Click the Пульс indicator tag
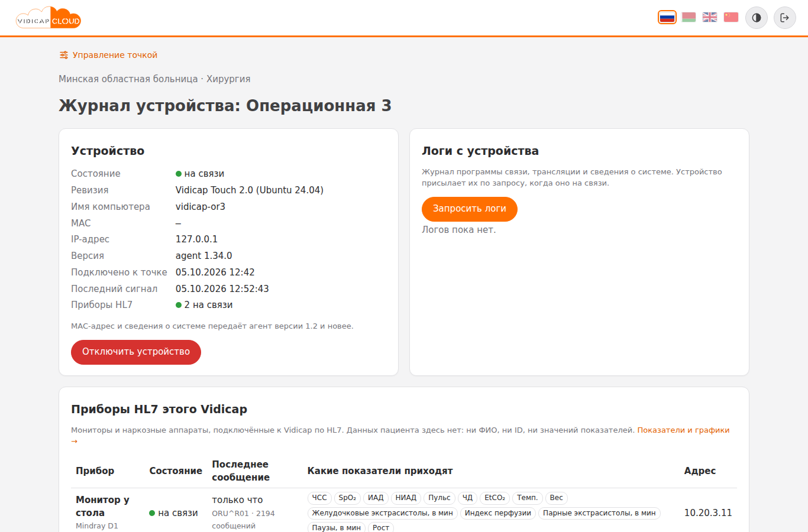Screen dimensions: 808x532 pos(439,498)
